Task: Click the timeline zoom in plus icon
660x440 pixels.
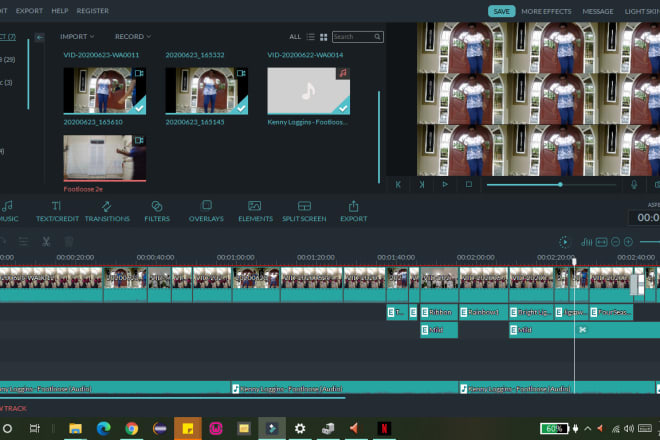Action: 628,242
